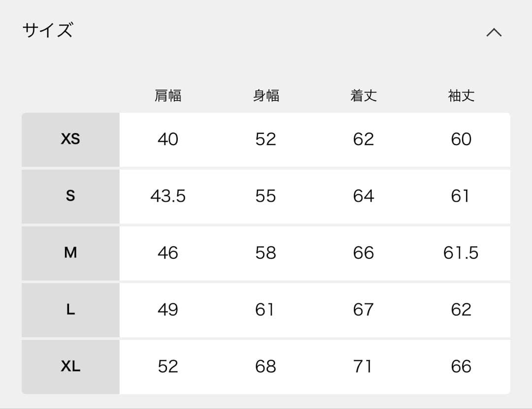Select the L size row header

pos(70,310)
